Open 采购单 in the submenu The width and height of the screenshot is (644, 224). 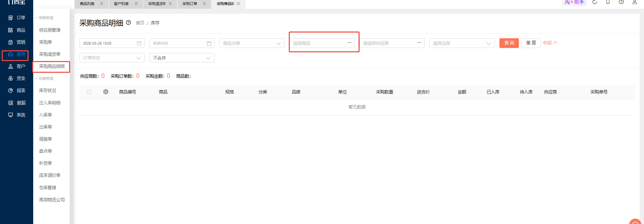[x=46, y=42]
